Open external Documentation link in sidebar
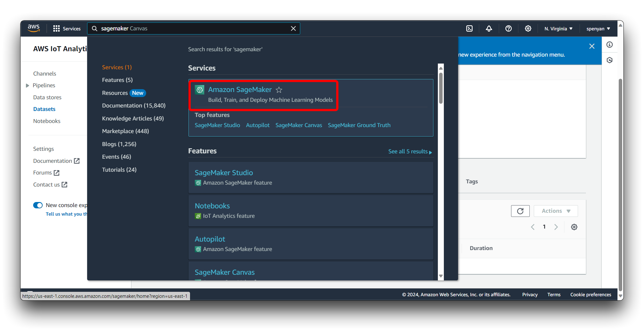Image resolution: width=644 pixels, height=331 pixels. point(56,161)
